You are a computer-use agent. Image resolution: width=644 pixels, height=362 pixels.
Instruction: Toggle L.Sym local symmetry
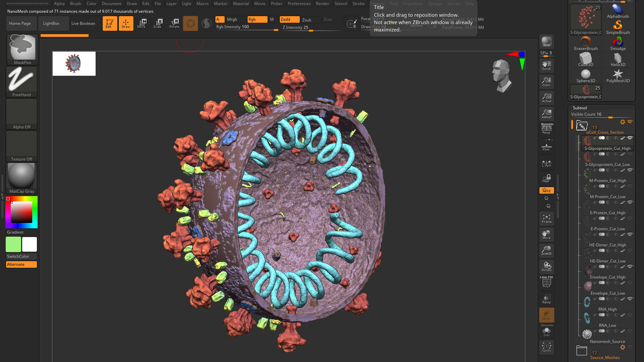(546, 163)
